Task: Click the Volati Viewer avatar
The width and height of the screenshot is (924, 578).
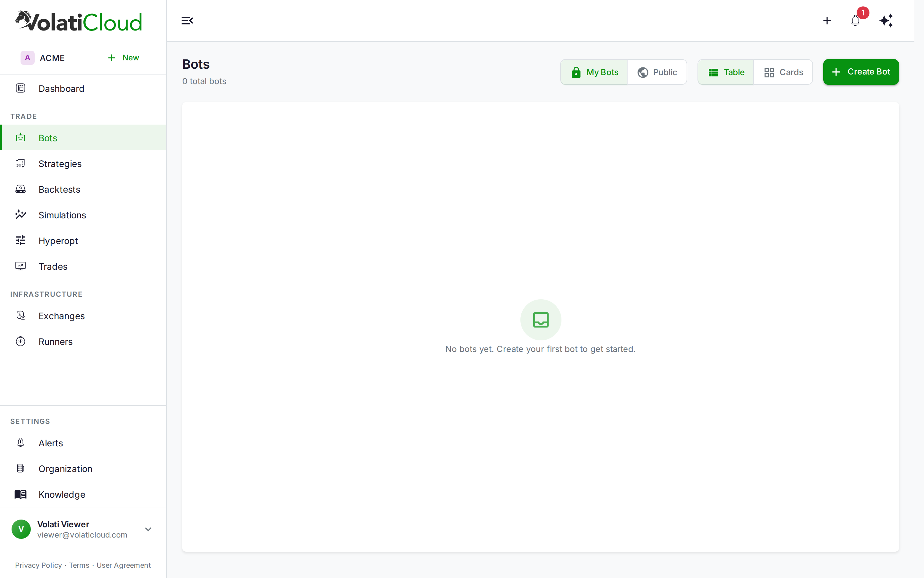Action: (21, 529)
